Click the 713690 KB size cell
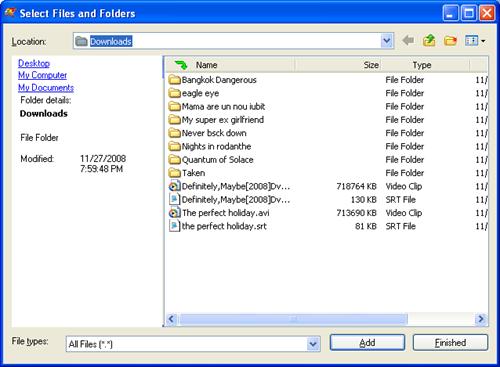 pos(356,213)
